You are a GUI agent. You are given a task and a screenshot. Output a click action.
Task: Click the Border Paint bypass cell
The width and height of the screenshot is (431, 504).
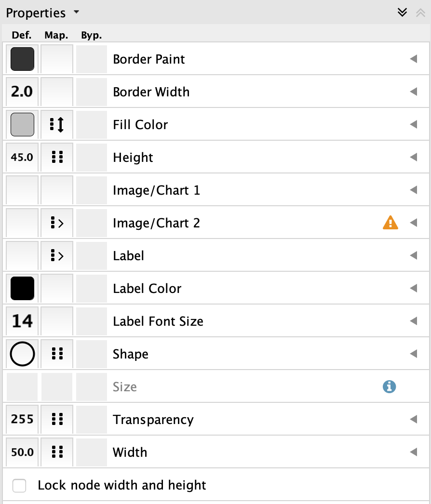coord(92,59)
